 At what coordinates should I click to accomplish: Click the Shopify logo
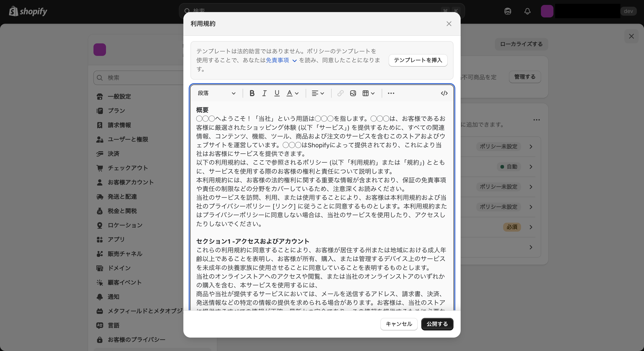click(x=28, y=11)
